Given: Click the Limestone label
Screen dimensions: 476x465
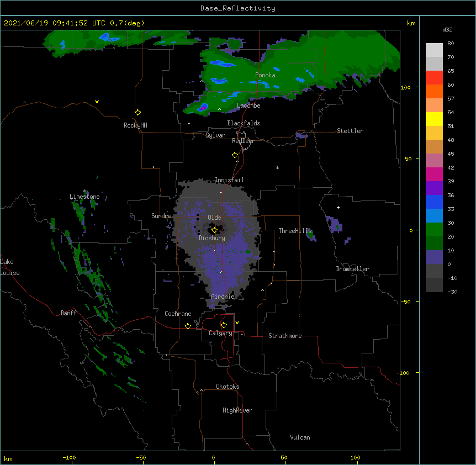Looking at the screenshot, I should tap(84, 197).
